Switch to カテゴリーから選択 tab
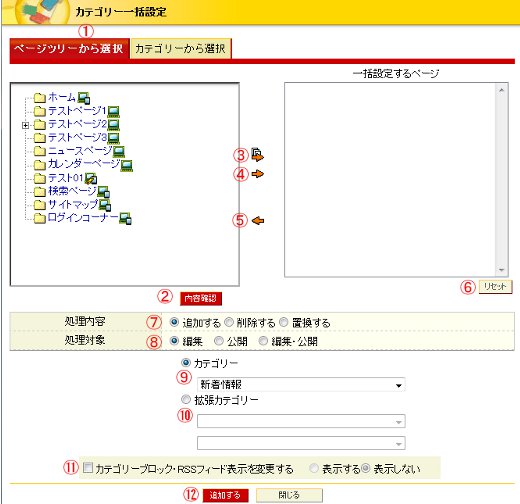Screen dimensions: 520x504 pyautogui.click(x=180, y=49)
